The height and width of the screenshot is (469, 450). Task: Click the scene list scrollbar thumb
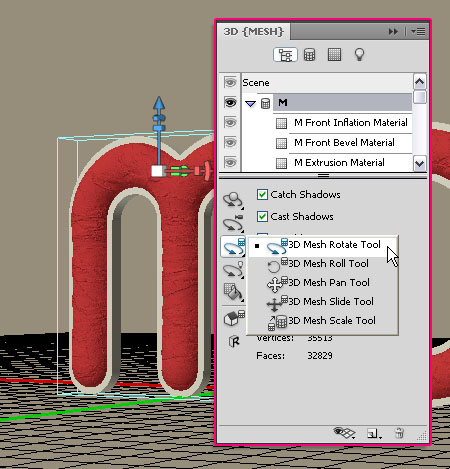(420, 97)
